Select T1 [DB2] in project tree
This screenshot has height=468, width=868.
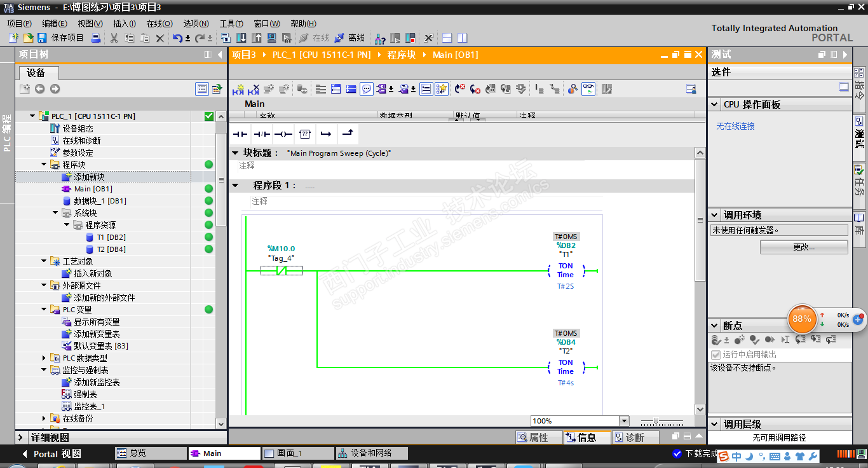tap(111, 237)
